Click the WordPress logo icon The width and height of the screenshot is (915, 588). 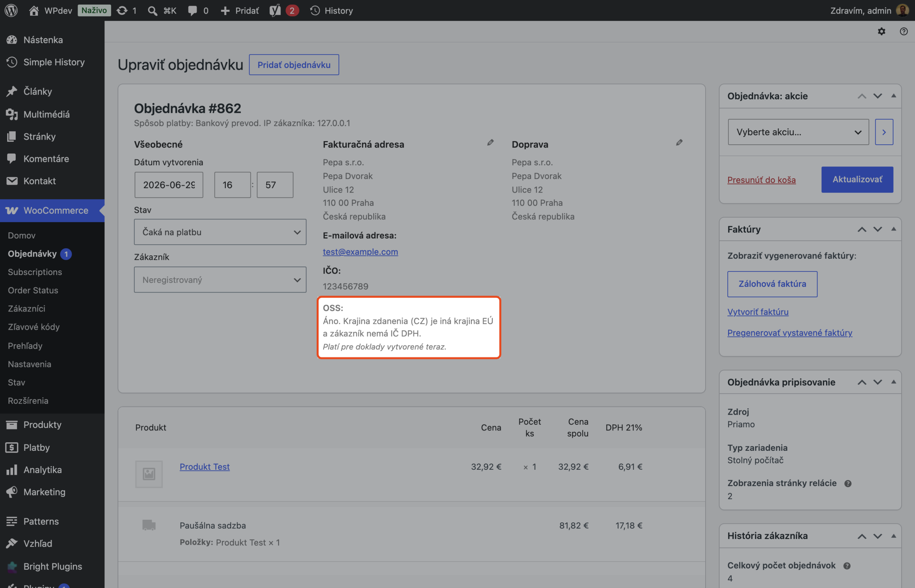11,10
